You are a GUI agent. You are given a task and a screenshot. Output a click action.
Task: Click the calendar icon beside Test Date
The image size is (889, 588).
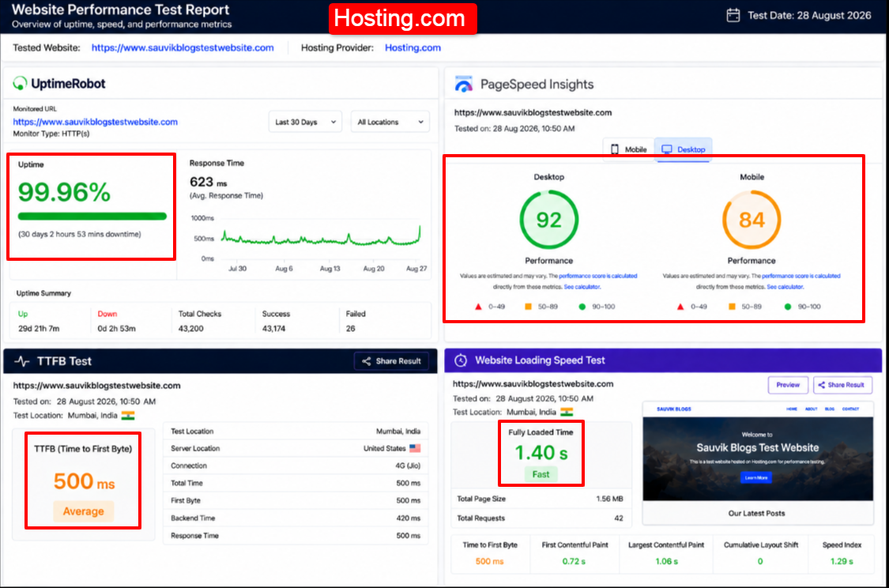[x=733, y=15]
